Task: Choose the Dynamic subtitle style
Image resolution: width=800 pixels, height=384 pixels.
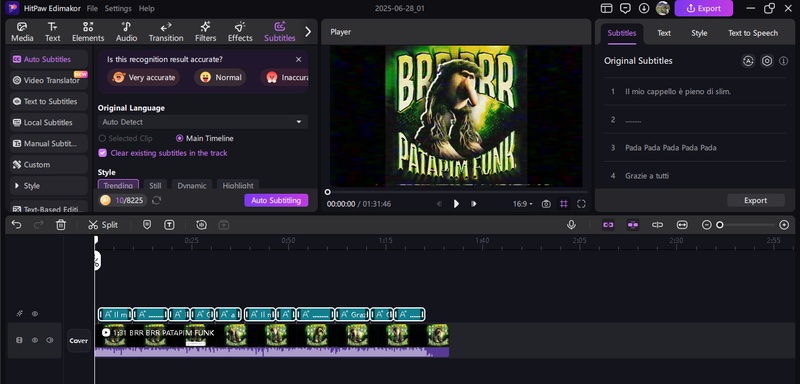Action: 192,186
